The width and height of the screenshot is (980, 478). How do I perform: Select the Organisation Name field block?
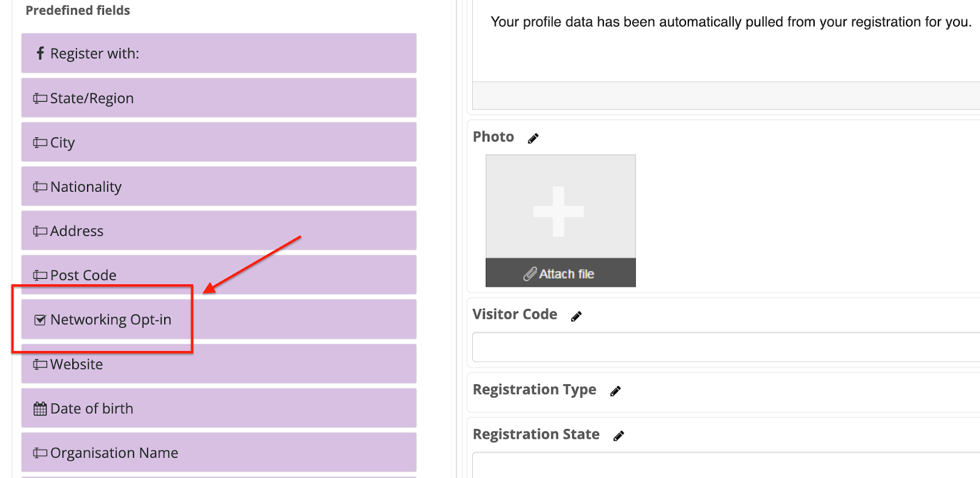219,452
